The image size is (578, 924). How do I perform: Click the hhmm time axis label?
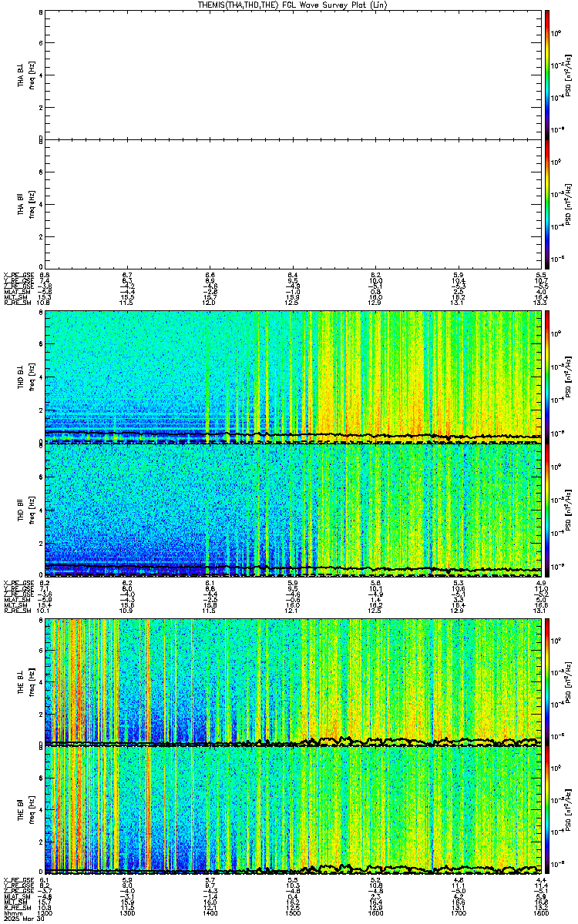coord(12,914)
